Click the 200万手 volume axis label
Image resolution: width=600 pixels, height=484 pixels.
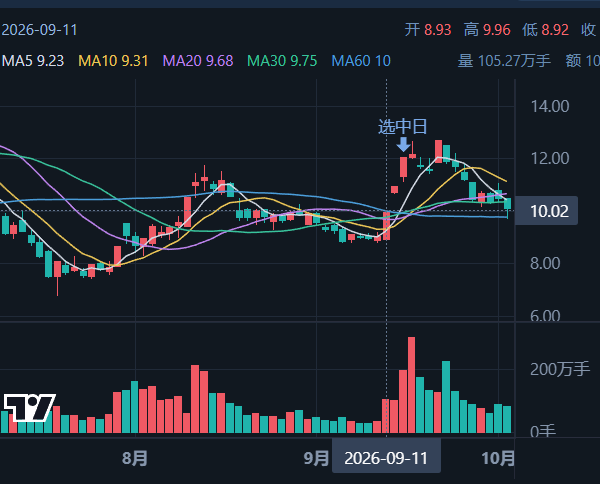click(x=560, y=369)
